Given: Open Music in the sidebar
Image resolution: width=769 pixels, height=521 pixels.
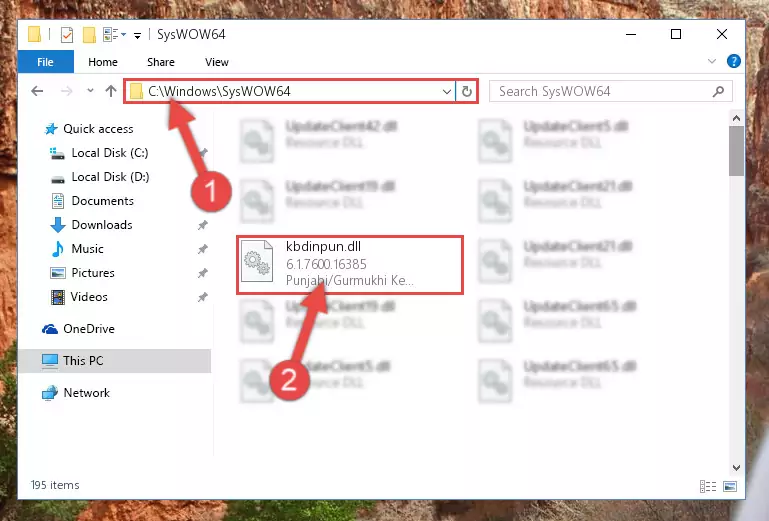Looking at the screenshot, I should point(87,249).
